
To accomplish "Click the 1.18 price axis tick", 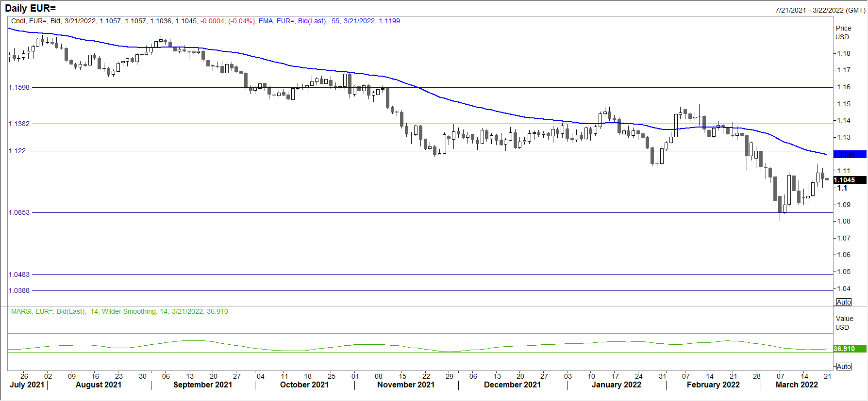I will pyautogui.click(x=844, y=53).
